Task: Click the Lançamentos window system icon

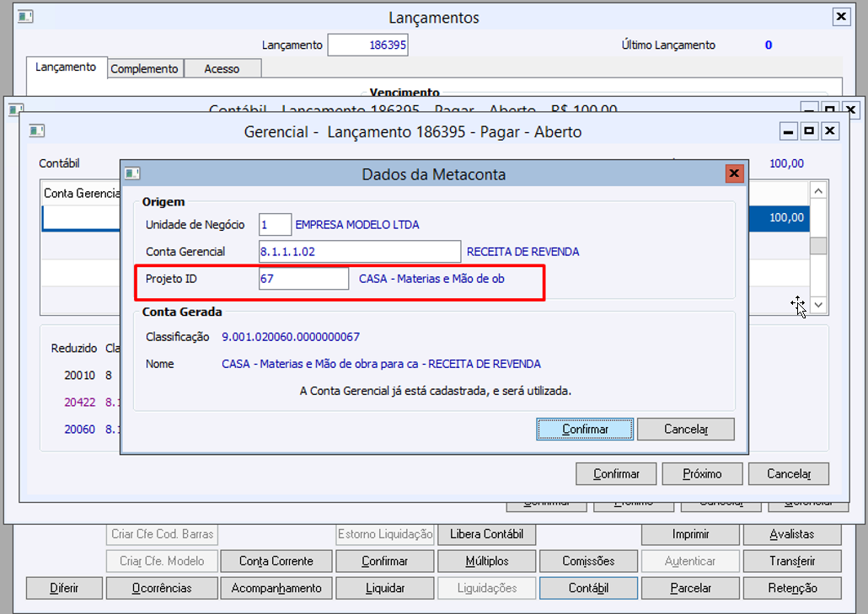Action: click(x=25, y=17)
